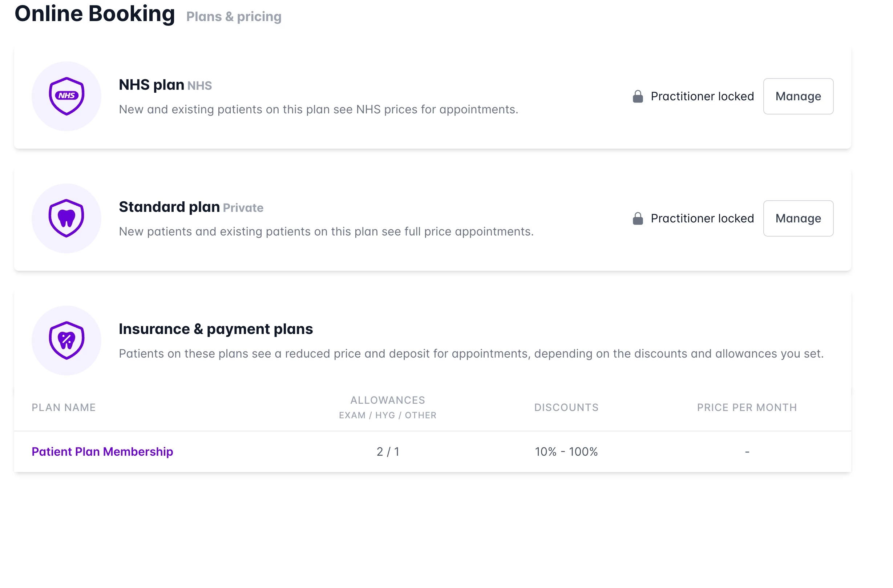Click the 2 / 1 allowances cell
Screen dimensions: 893x588
point(388,451)
